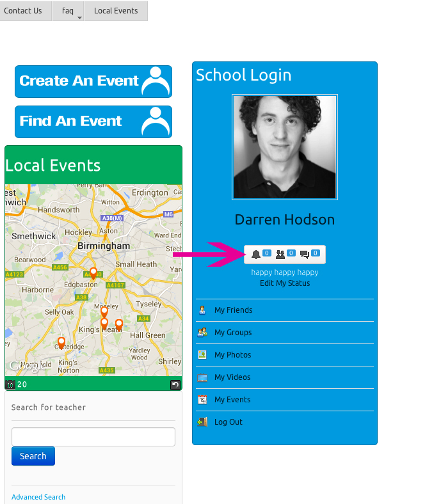The width and height of the screenshot is (434, 504).
Task: Open the friend requests icon
Action: (280, 255)
